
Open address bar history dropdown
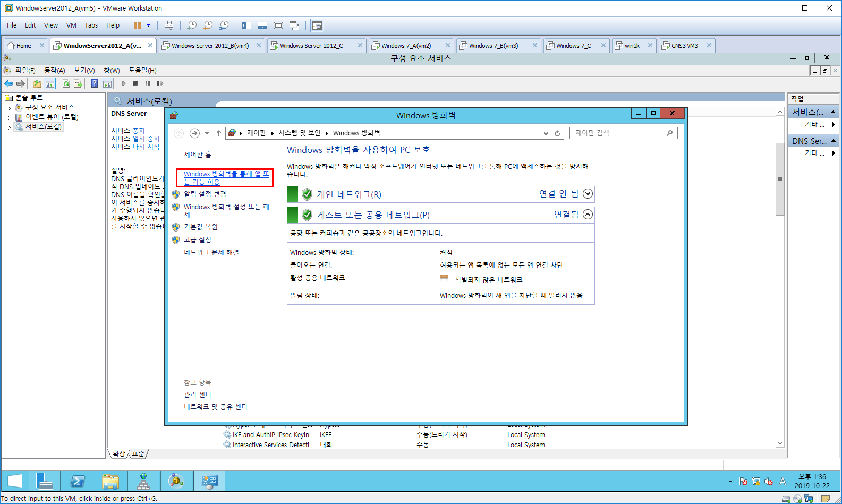click(546, 133)
